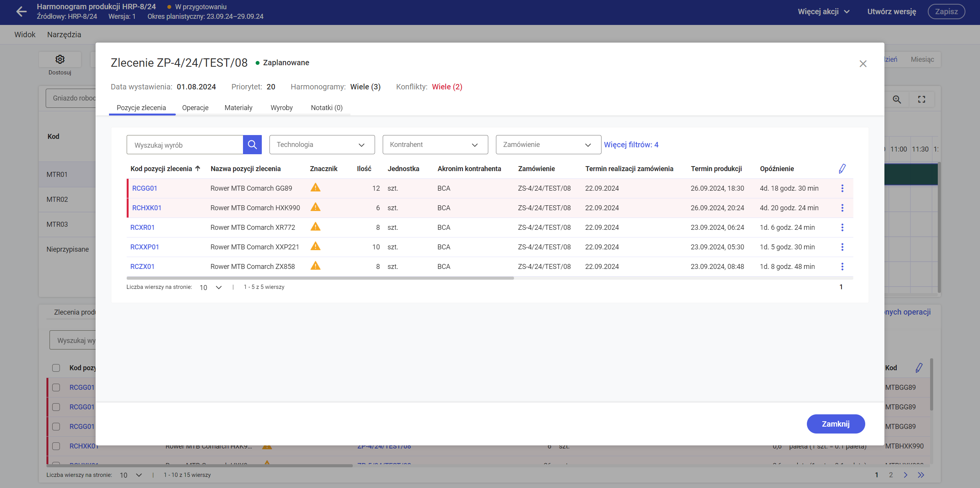
Task: Open row menu for RCGG01
Action: point(842,188)
